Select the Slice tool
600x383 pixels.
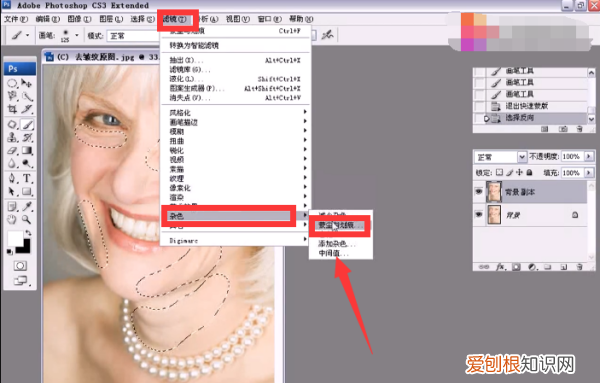click(26, 109)
